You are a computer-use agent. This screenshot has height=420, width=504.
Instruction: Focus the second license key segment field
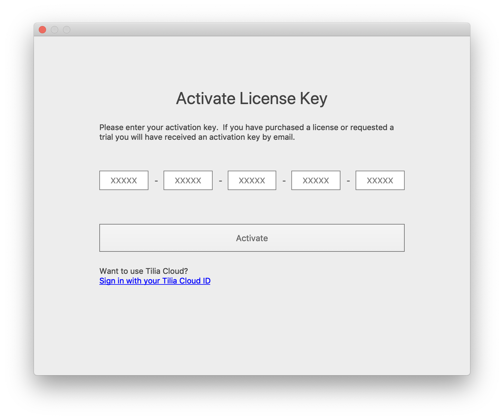click(188, 180)
